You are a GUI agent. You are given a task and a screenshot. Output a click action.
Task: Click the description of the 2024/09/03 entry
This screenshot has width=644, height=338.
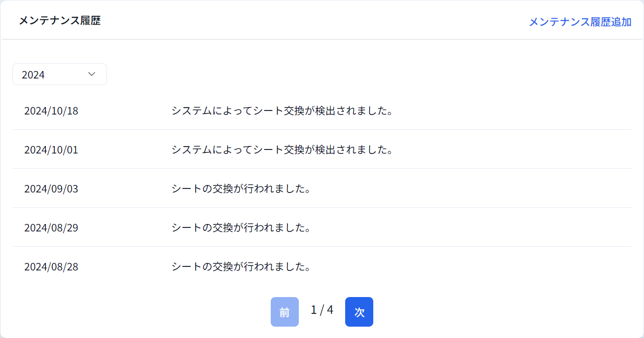click(x=241, y=188)
